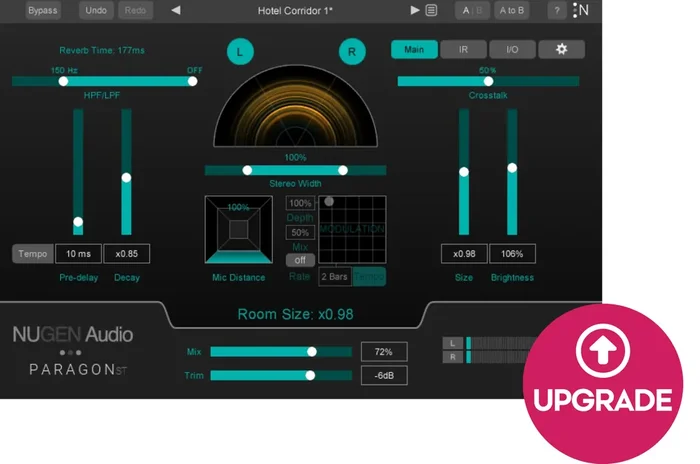This screenshot has width=700, height=464.
Task: Click the Mix slider handle
Action: point(312,352)
